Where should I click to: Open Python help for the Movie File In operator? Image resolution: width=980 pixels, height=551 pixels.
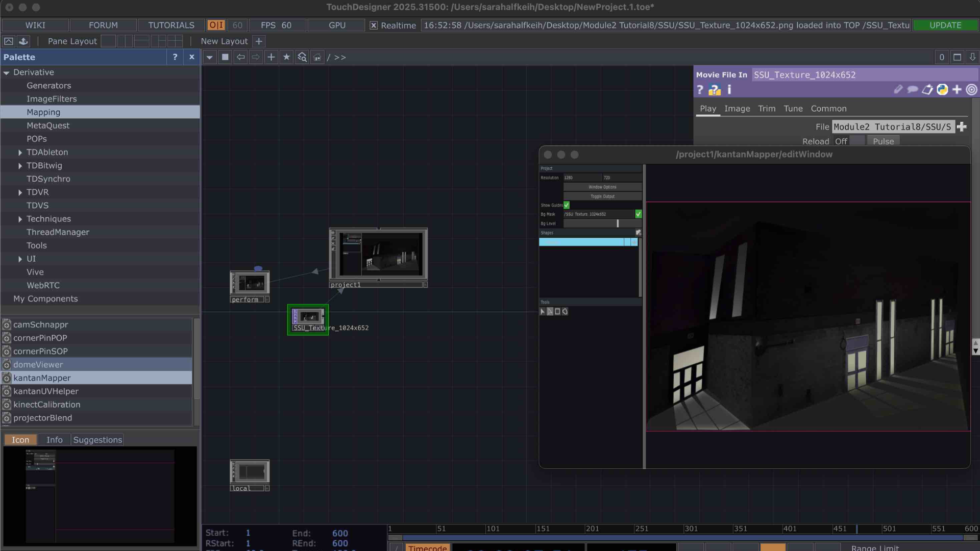coord(715,90)
